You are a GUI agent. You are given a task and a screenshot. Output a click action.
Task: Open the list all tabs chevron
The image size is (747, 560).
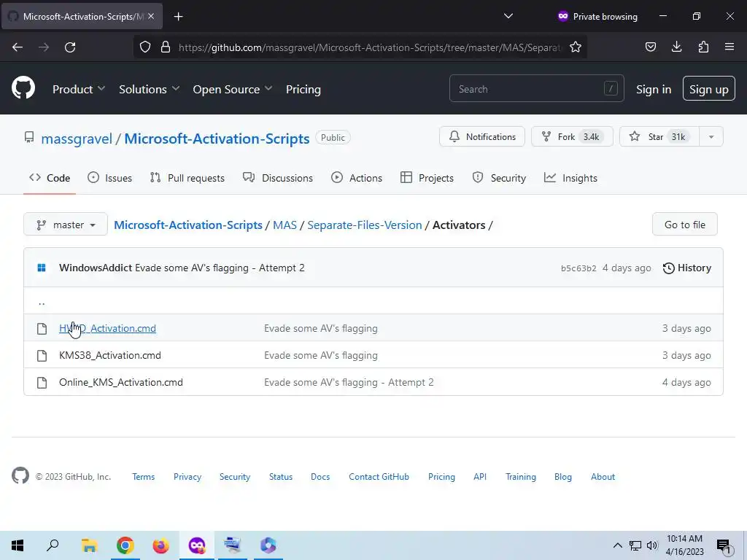point(508,16)
